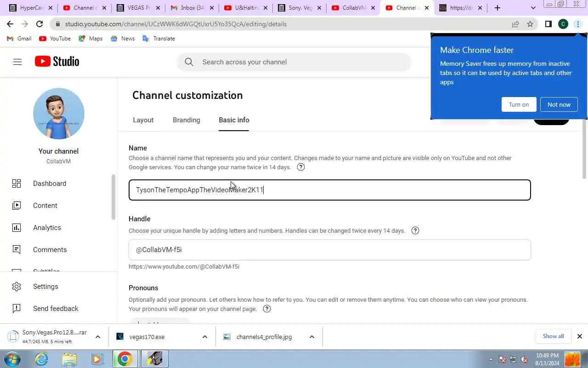Open the channel avatar thumbnail
Image resolution: width=588 pixels, height=368 pixels.
(59, 114)
